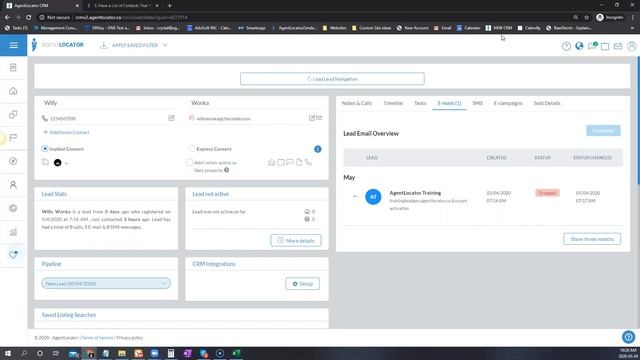Open the chart reports icon in left sidebar
This screenshot has height=360, width=640.
13,232
